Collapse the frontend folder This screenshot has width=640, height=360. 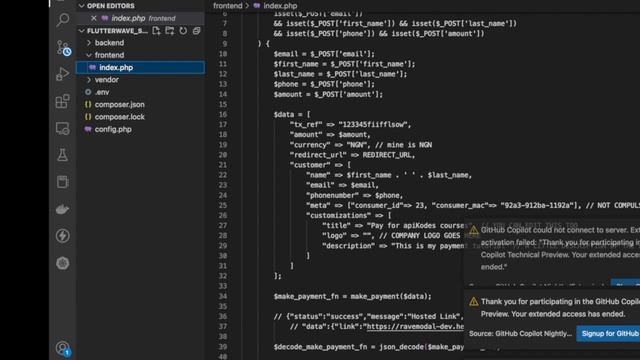[89, 55]
